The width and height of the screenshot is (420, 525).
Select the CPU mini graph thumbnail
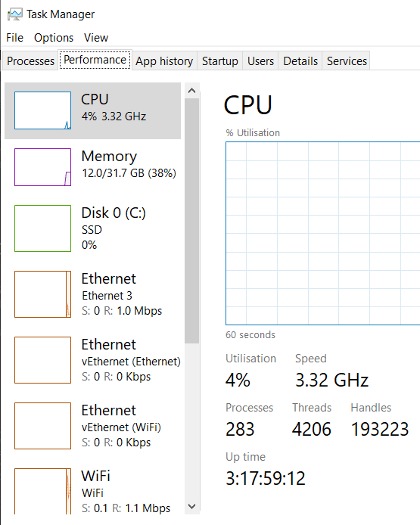click(x=42, y=110)
